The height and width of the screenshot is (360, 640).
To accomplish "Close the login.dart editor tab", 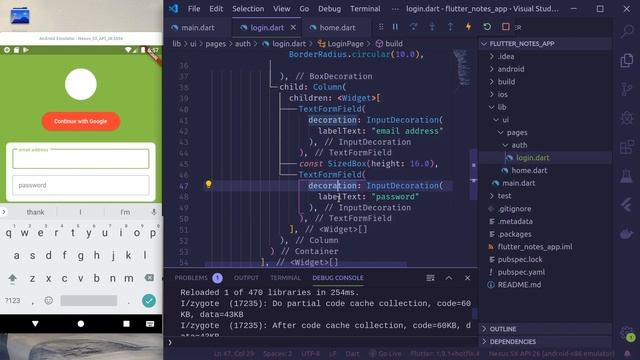I will point(293,27).
